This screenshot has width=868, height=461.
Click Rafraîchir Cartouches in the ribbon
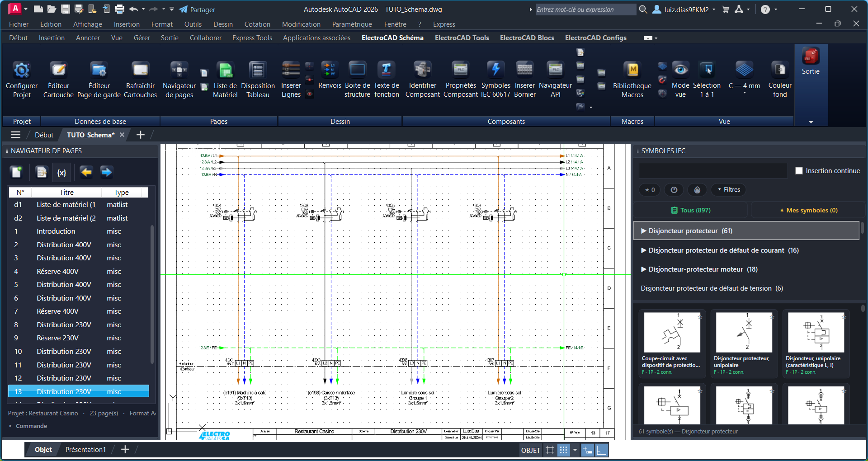(x=140, y=80)
